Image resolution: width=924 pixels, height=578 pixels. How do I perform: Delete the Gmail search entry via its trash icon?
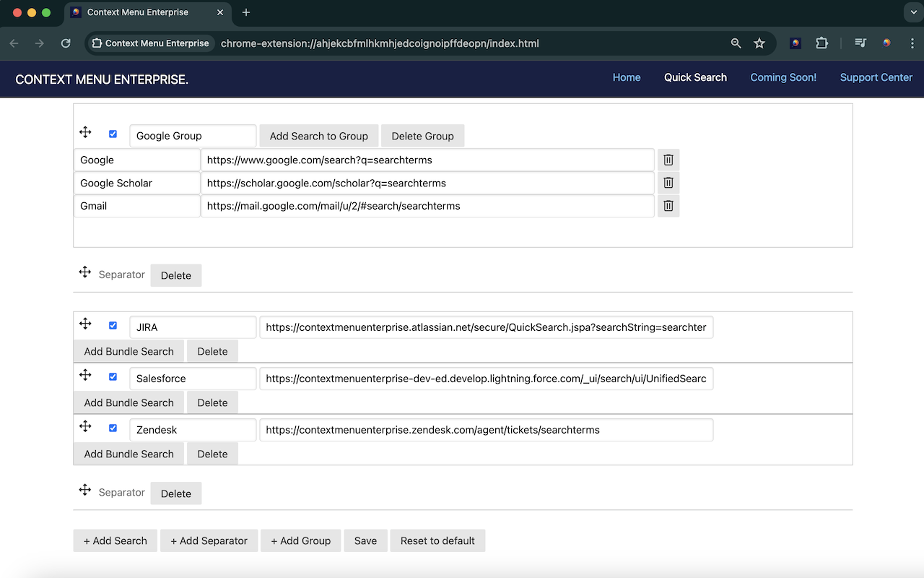[x=668, y=206]
